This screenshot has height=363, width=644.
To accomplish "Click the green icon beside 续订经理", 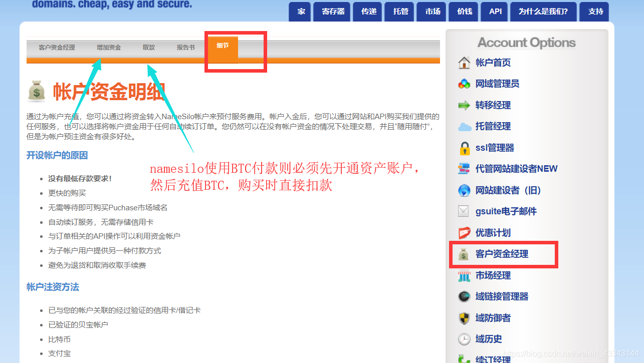I will pyautogui.click(x=464, y=358).
